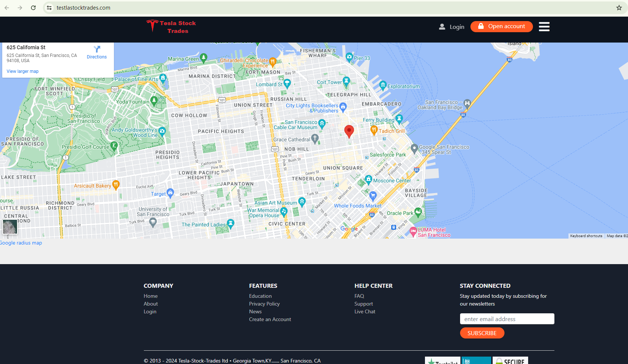This screenshot has width=628, height=364.
Task: Click the browser address bar URL
Action: (x=83, y=8)
